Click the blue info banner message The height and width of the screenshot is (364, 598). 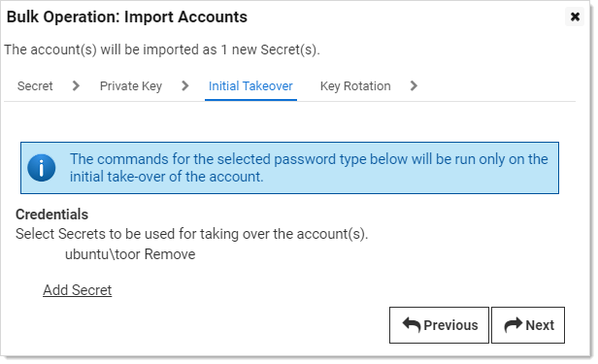pos(309,168)
